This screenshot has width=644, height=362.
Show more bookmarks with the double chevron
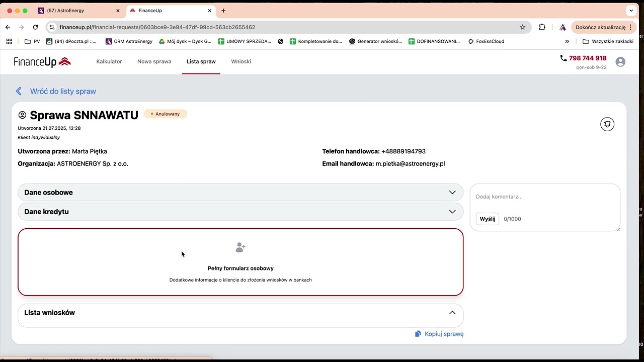(568, 41)
